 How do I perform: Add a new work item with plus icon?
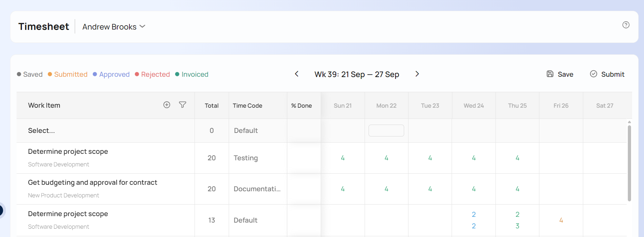pyautogui.click(x=166, y=105)
